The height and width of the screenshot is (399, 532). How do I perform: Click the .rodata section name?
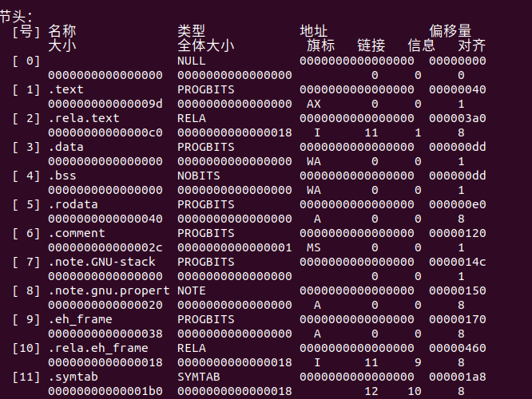tap(73, 204)
